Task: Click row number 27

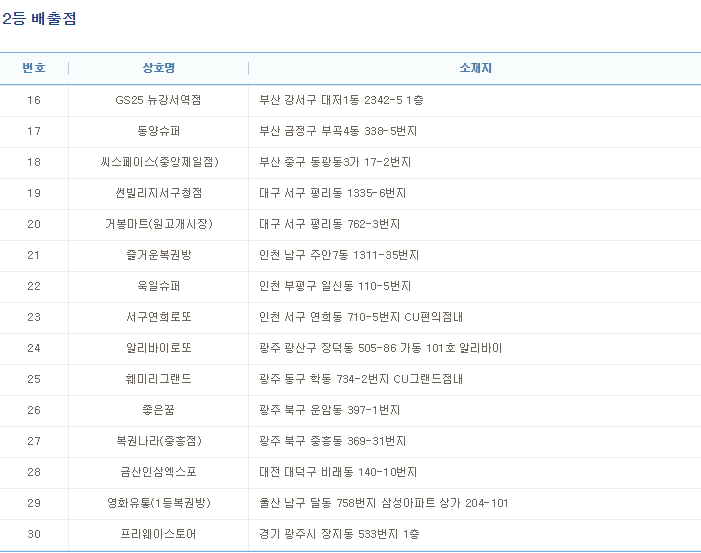Action: click(x=34, y=441)
